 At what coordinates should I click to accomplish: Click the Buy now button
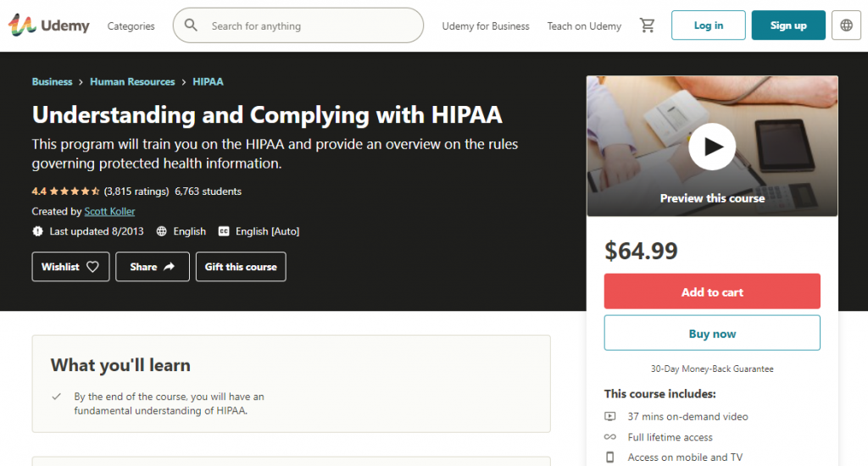pos(712,333)
